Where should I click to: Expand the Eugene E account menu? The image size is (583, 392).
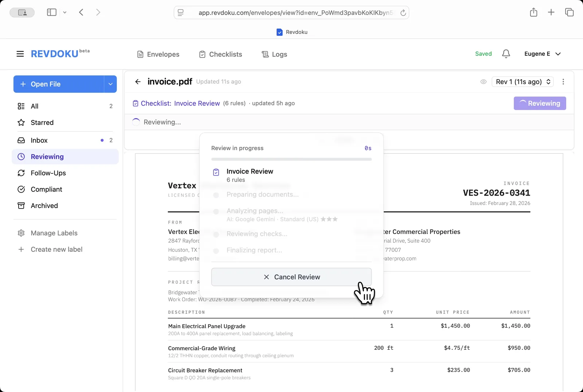(x=543, y=54)
